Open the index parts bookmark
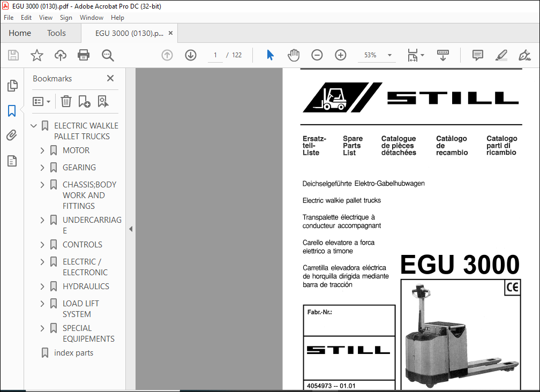This screenshot has height=392, width=540. point(74,353)
